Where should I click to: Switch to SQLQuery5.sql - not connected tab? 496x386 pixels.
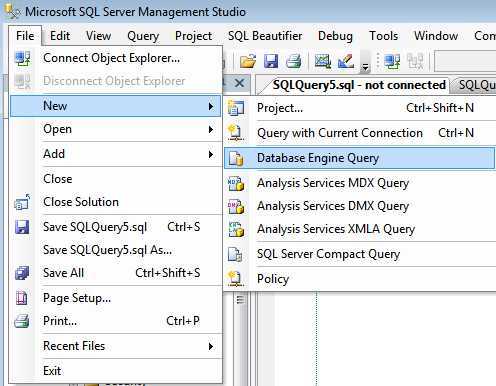click(359, 85)
